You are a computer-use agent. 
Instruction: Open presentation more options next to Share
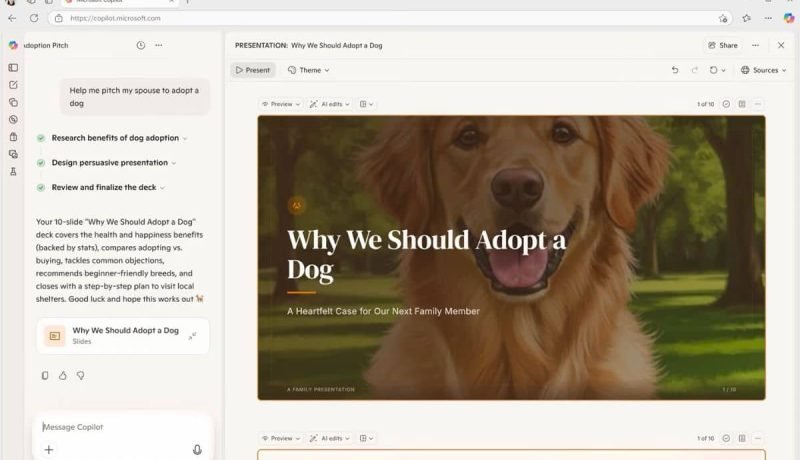[755, 45]
